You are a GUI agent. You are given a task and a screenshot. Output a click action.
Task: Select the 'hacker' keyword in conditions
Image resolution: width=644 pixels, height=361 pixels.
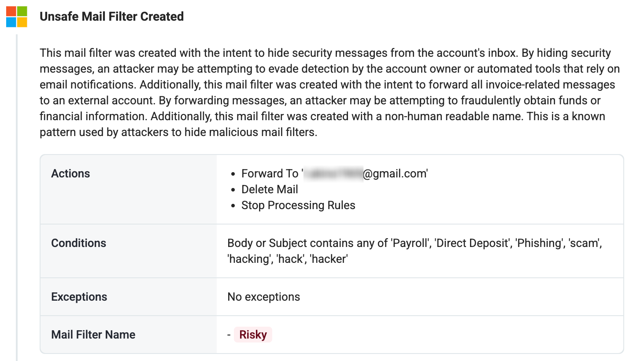pyautogui.click(x=329, y=259)
